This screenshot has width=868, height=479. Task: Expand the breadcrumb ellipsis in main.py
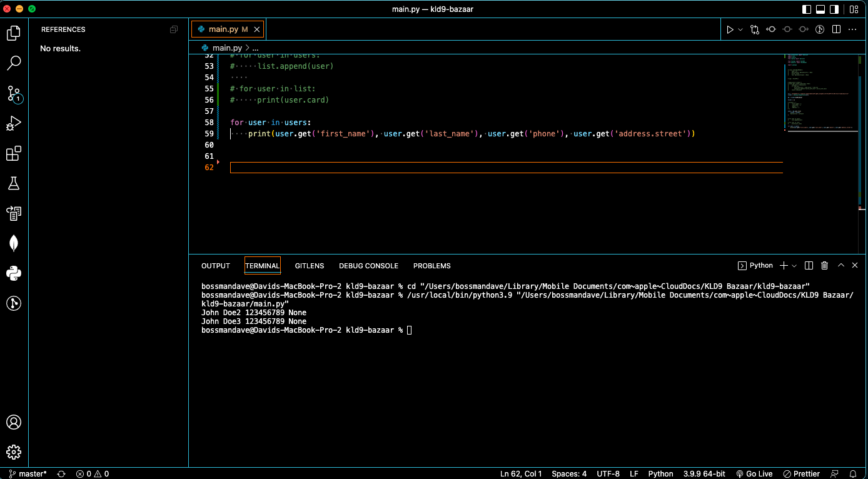pyautogui.click(x=255, y=48)
